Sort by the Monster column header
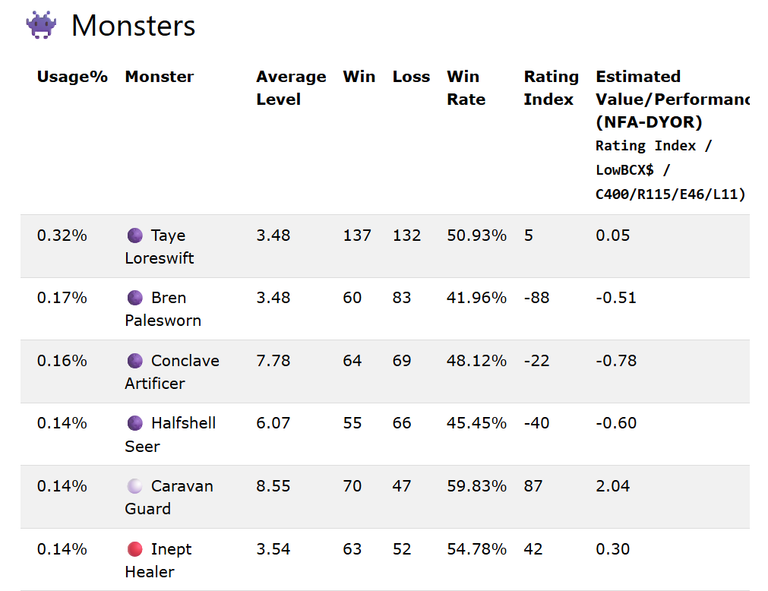This screenshot has width=768, height=591. pos(160,77)
